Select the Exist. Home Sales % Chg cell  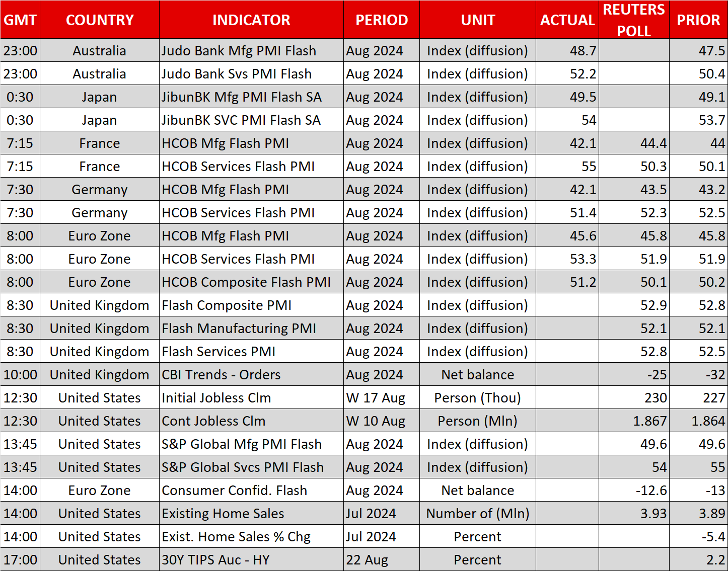pos(251,536)
